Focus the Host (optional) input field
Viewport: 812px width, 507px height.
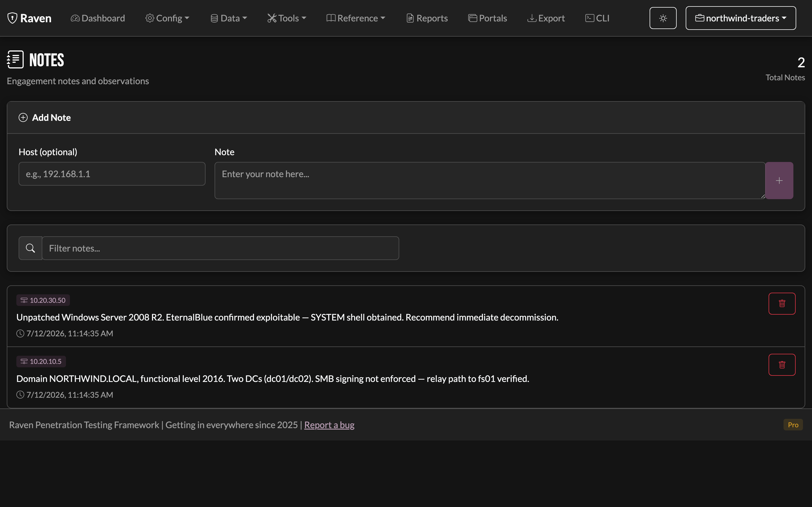pyautogui.click(x=112, y=174)
